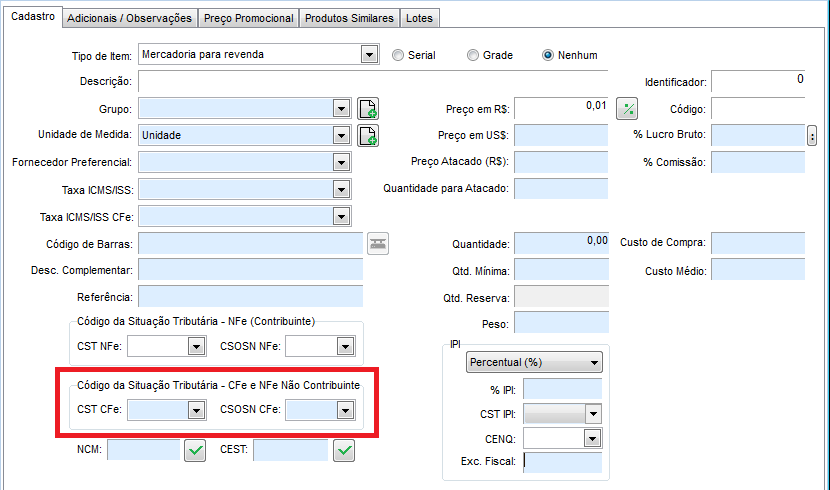Select the Serial radio option
This screenshot has width=830, height=490.
tap(398, 55)
